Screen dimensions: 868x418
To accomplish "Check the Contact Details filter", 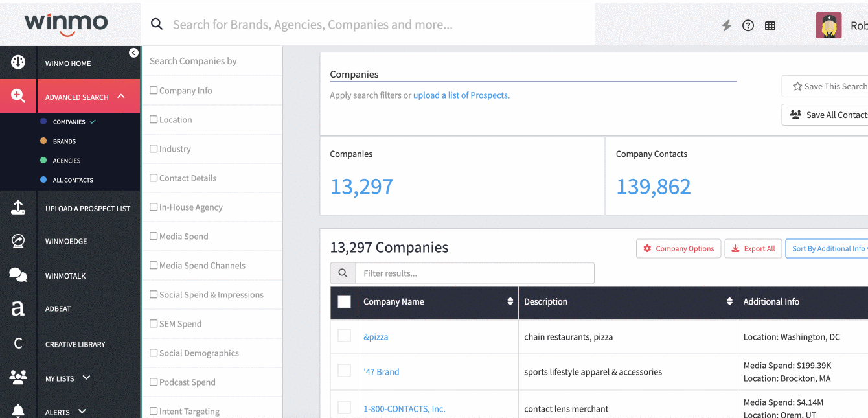I will pyautogui.click(x=154, y=178).
